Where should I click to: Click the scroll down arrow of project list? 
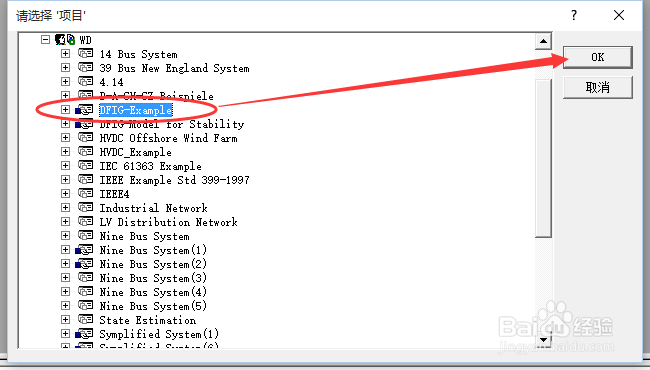tap(543, 340)
